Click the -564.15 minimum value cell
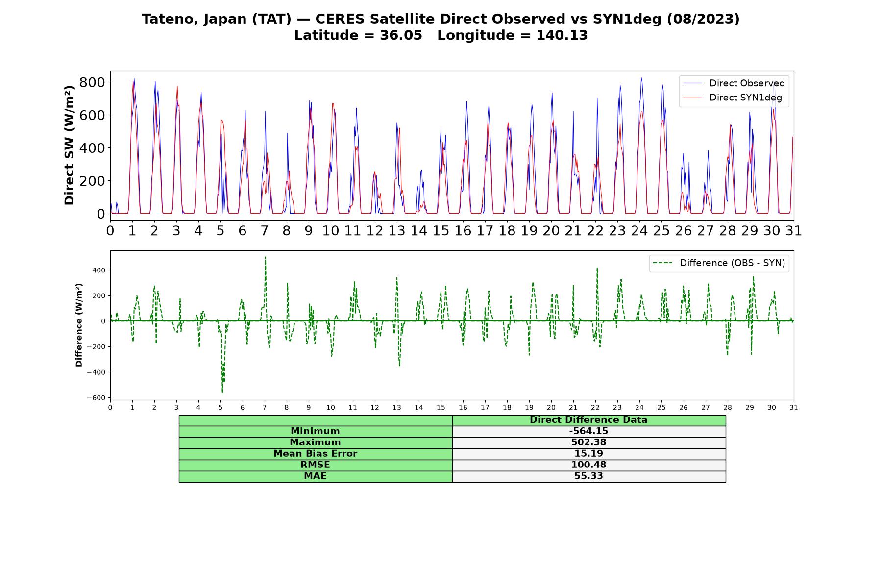The width and height of the screenshot is (882, 588). pos(589,431)
